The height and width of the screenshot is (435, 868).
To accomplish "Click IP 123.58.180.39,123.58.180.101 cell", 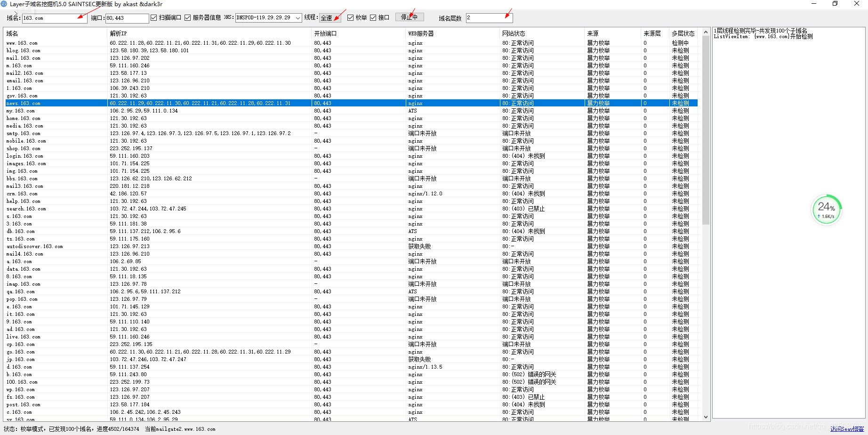I will [x=149, y=50].
